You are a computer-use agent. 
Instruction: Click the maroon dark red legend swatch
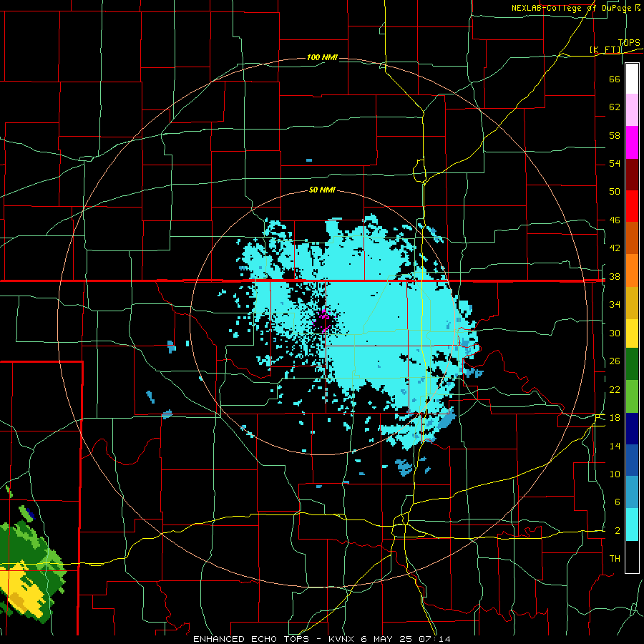click(632, 175)
